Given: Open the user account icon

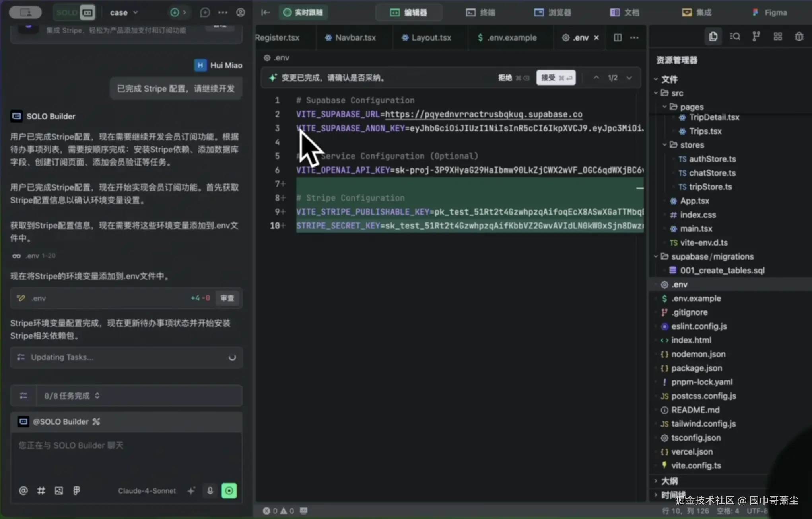Looking at the screenshot, I should point(241,12).
